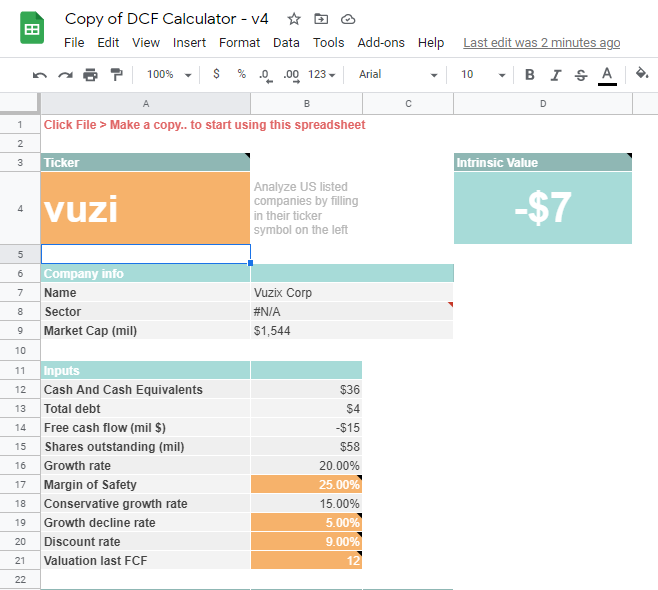
Task: Undo the last action
Action: (40, 75)
